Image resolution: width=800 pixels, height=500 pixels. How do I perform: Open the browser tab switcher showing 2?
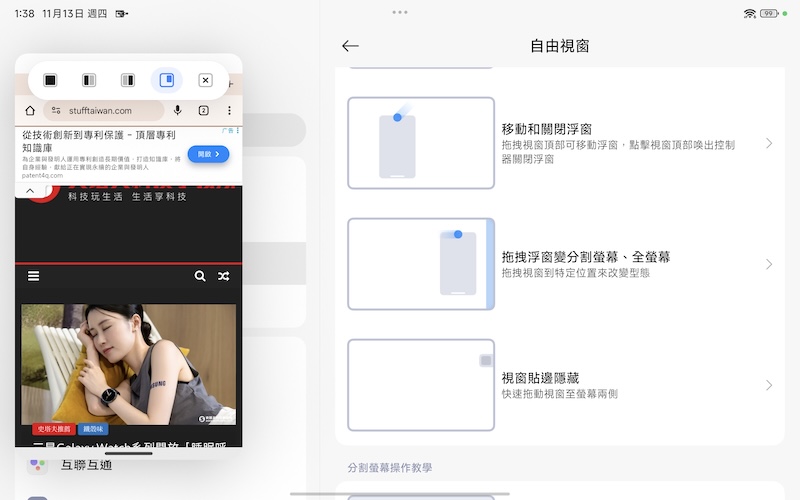[x=204, y=111]
